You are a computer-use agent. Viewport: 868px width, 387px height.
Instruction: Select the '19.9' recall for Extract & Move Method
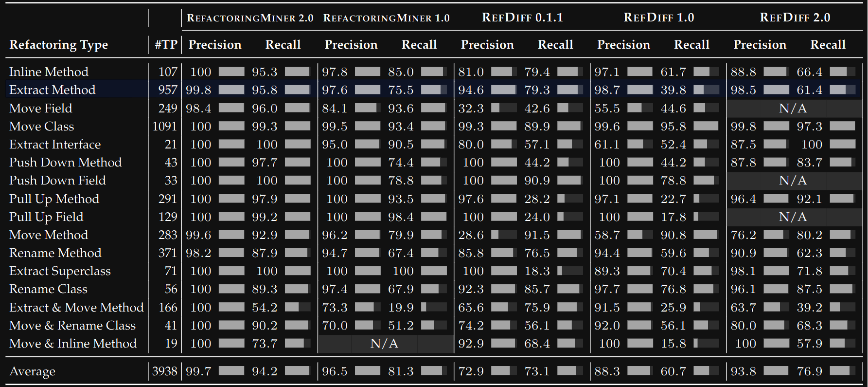click(x=401, y=308)
